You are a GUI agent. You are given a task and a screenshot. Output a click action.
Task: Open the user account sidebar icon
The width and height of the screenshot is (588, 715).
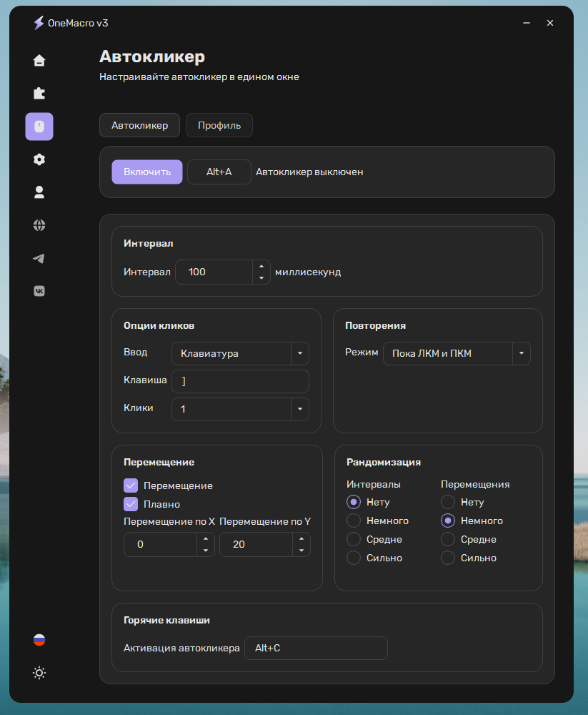39,192
